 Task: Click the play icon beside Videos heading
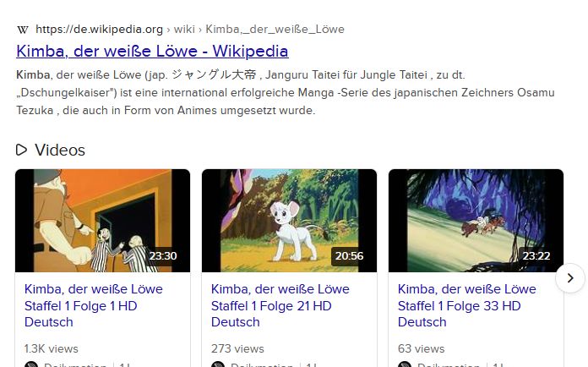point(21,150)
